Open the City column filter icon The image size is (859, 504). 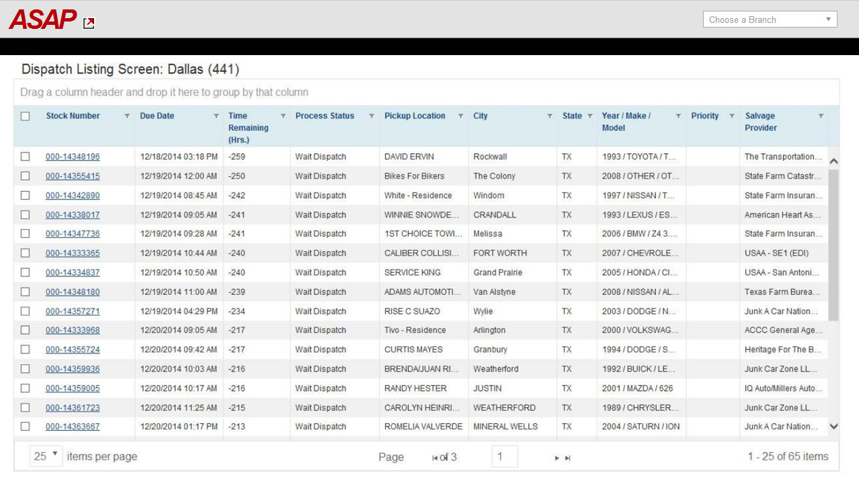[x=550, y=116]
